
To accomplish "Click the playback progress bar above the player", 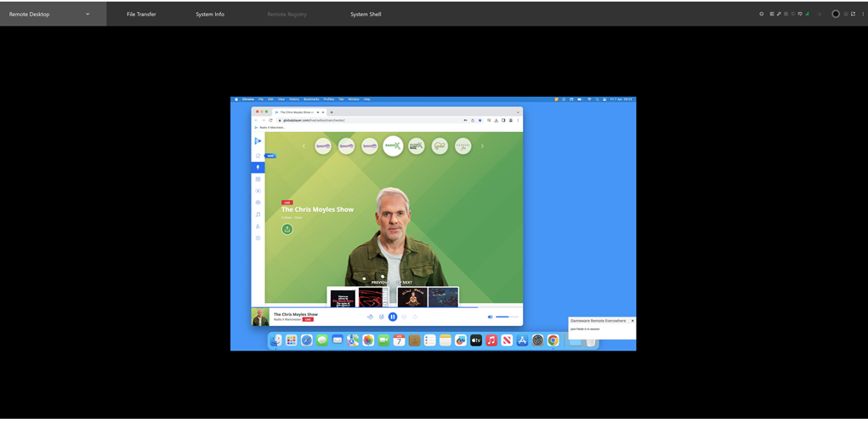I will pyautogui.click(x=387, y=307).
